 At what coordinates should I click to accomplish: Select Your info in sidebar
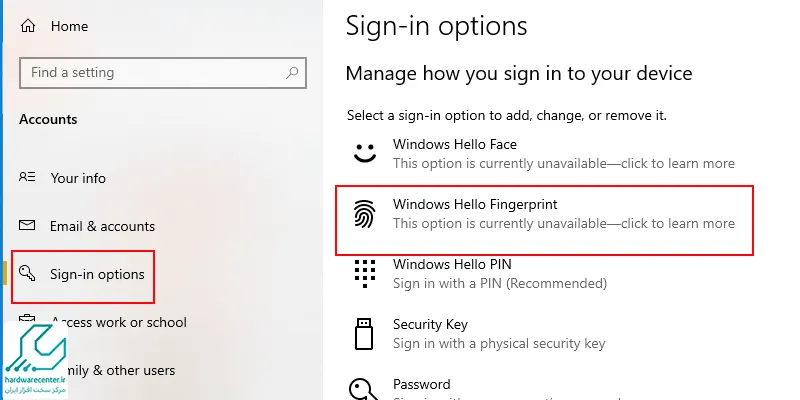pyautogui.click(x=78, y=178)
